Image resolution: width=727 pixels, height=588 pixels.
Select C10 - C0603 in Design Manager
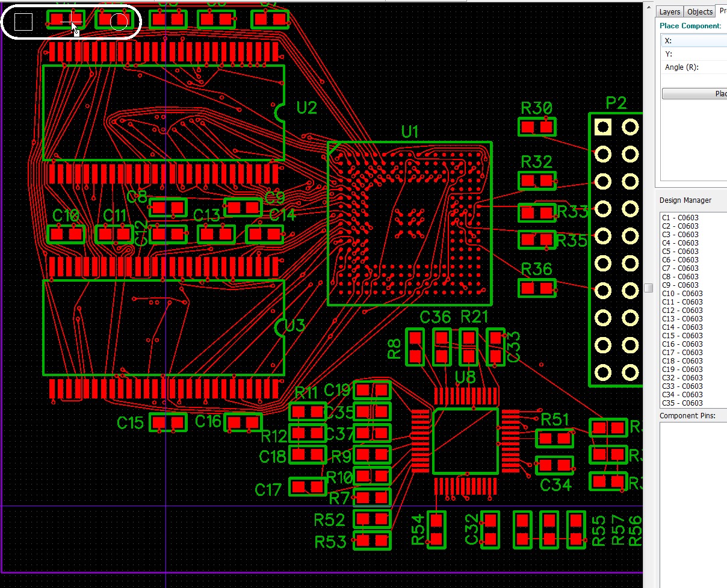(682, 293)
